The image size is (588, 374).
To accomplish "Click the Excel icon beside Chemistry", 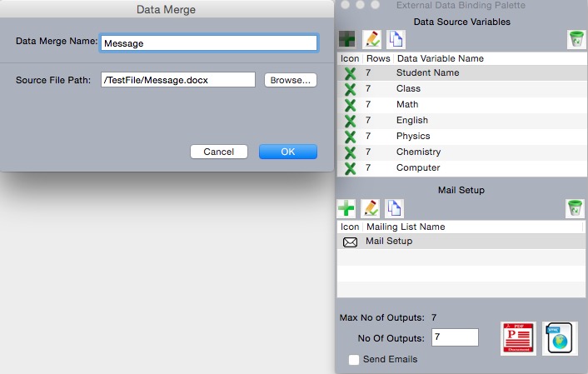I will [x=350, y=152].
